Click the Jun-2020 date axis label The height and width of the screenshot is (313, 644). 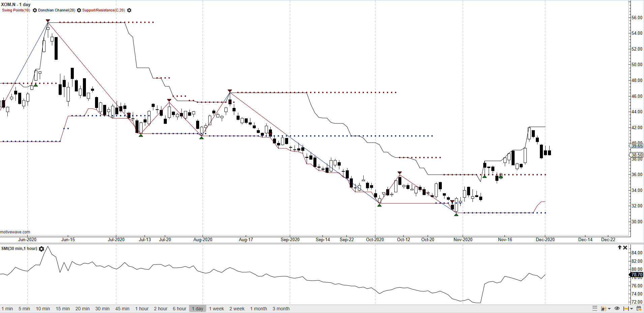click(x=27, y=239)
